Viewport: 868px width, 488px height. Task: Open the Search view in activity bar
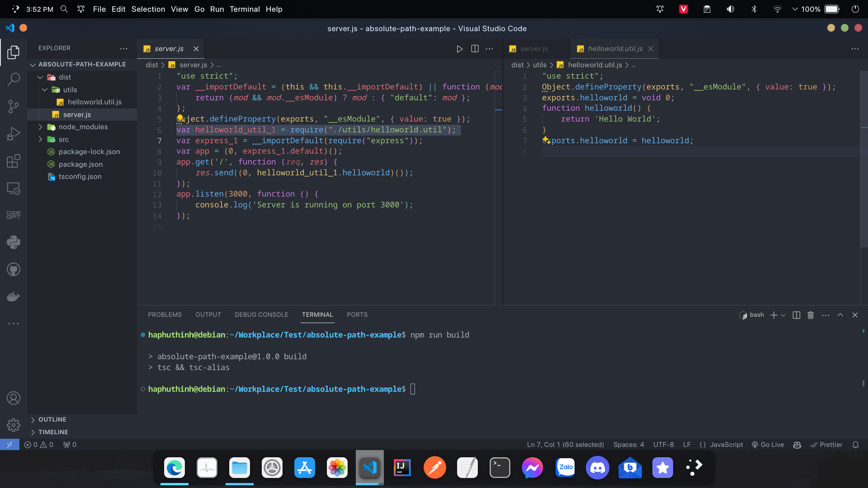coord(14,80)
